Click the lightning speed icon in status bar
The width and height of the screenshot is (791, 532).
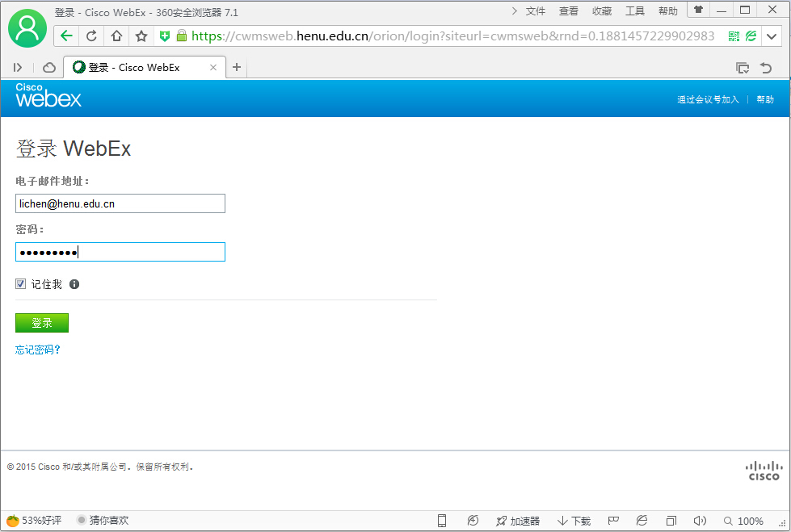coord(473,521)
